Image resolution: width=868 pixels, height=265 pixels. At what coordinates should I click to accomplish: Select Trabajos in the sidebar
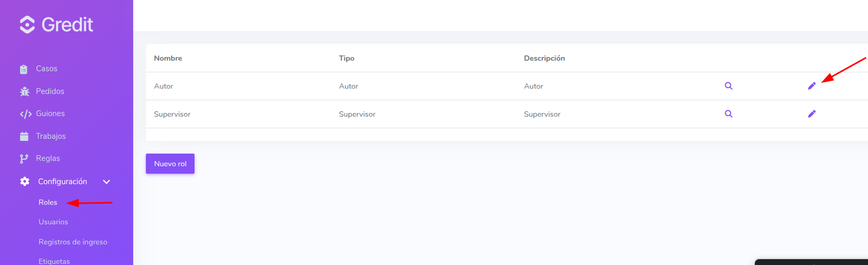pyautogui.click(x=51, y=136)
